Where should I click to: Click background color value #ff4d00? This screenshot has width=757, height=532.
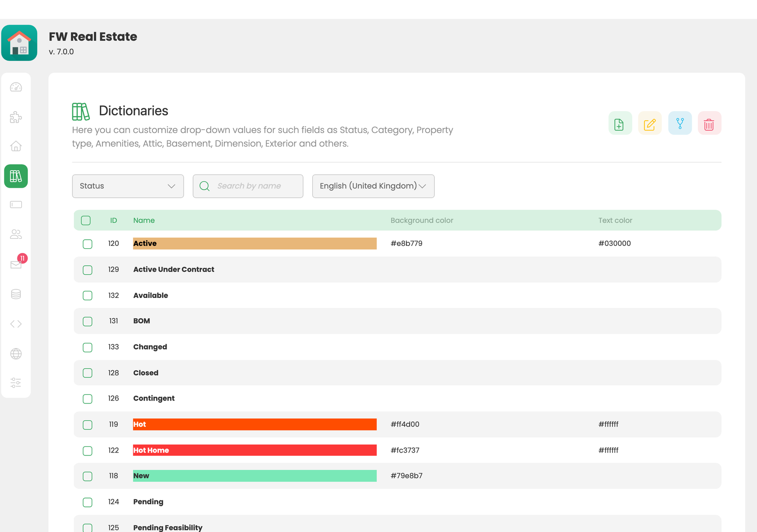click(x=405, y=425)
